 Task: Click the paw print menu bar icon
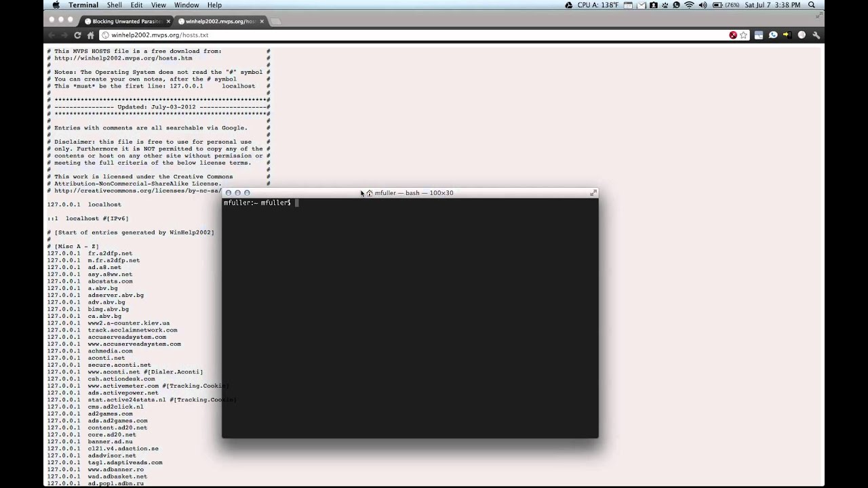coord(665,5)
